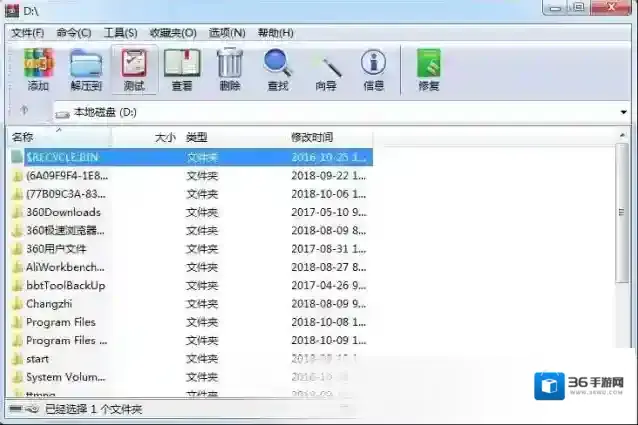Click $RECYCLE.BIN folder icon
Image resolution: width=638 pixels, height=425 pixels.
tap(17, 157)
